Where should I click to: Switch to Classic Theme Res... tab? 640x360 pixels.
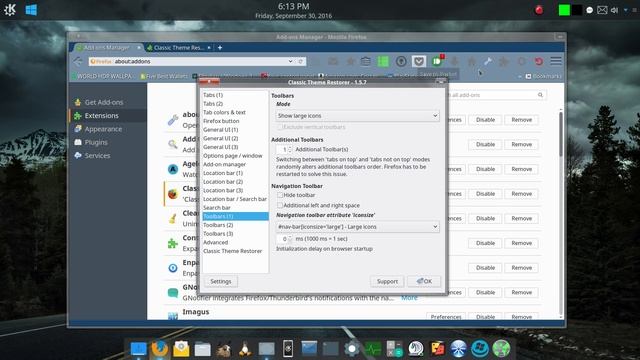click(178, 48)
